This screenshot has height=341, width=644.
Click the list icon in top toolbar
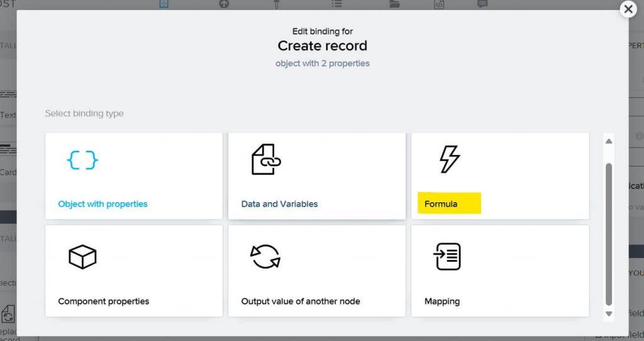tap(336, 4)
